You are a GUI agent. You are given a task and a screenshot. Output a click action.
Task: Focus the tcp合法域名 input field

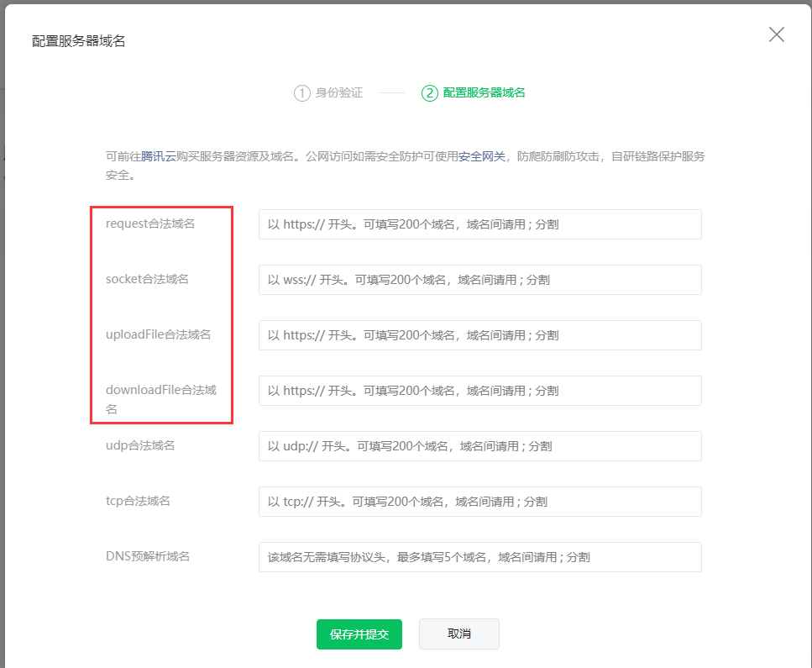click(480, 502)
